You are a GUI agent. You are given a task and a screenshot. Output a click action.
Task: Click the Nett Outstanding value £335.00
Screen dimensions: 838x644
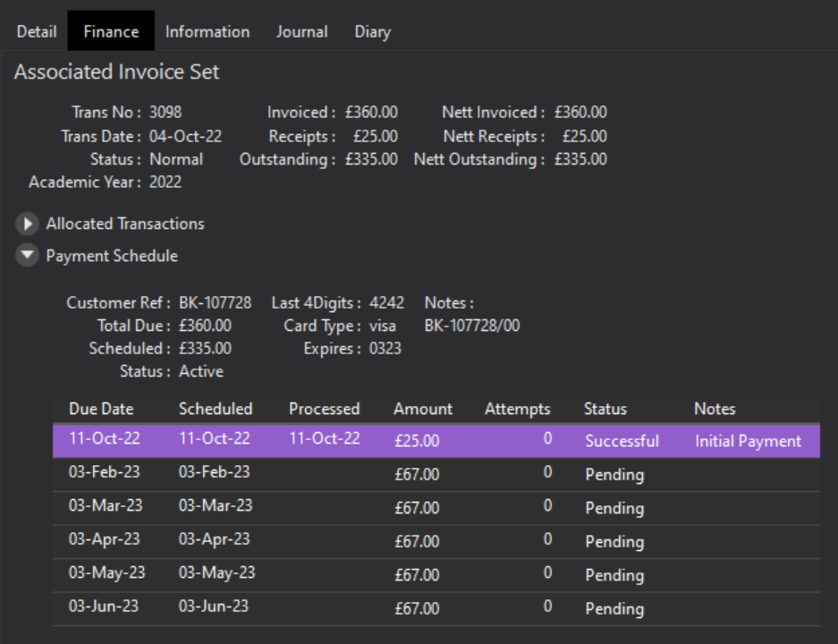tap(580, 159)
